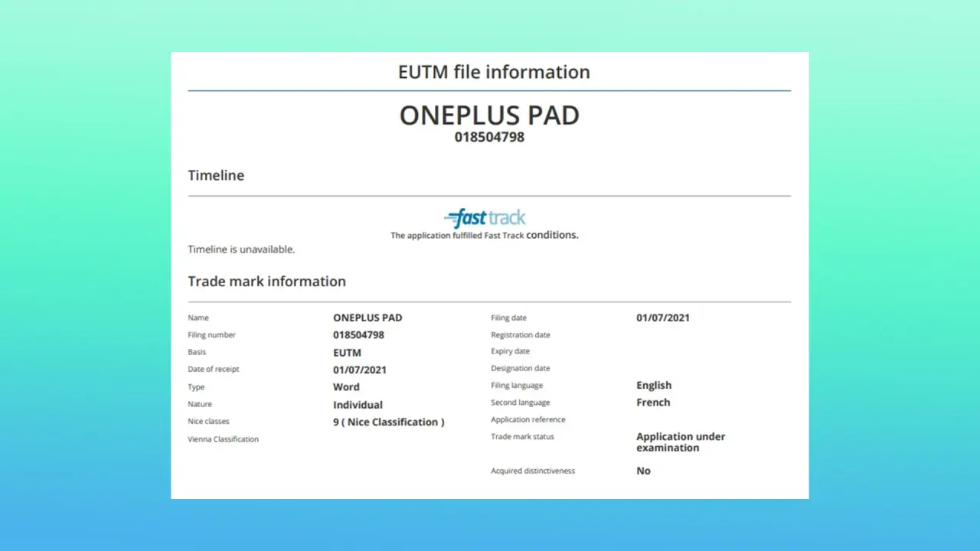
Task: Click the 'Application under examination' status
Action: coord(680,442)
